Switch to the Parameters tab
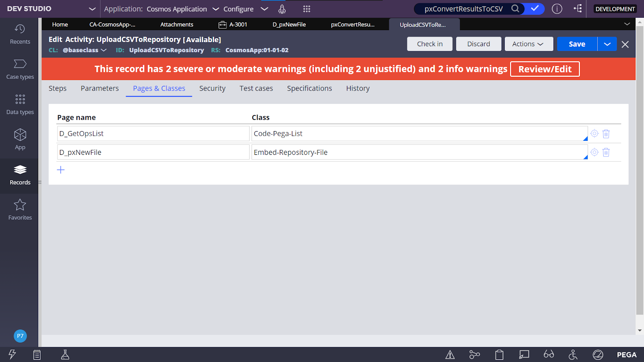This screenshot has height=362, width=644. 100,88
